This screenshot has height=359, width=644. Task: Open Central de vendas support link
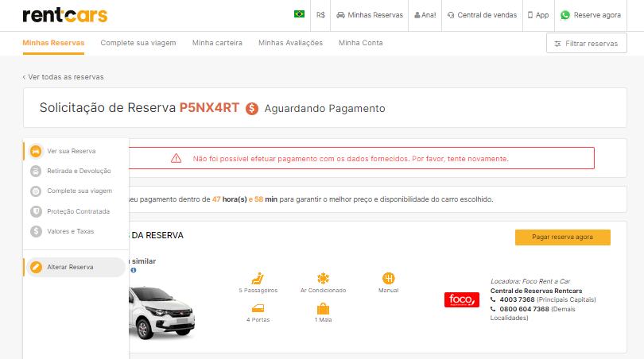[482, 14]
